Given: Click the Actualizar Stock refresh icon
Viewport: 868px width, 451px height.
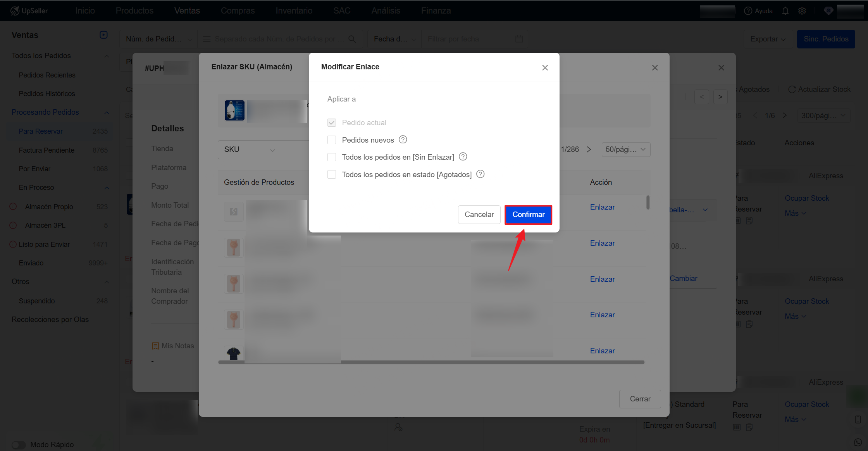Looking at the screenshot, I should (792, 90).
